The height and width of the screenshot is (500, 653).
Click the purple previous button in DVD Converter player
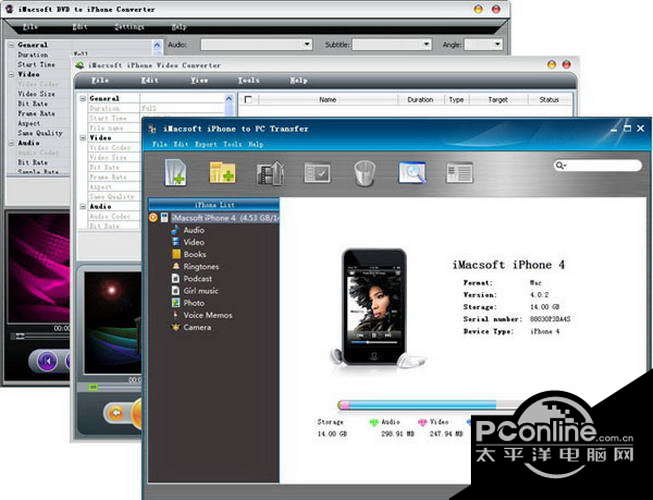point(47,361)
